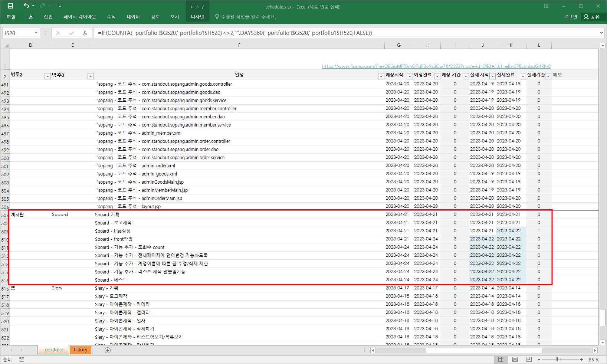Select cell 'Siary' in column E
This screenshot has width=607, height=364.
pos(72,288)
